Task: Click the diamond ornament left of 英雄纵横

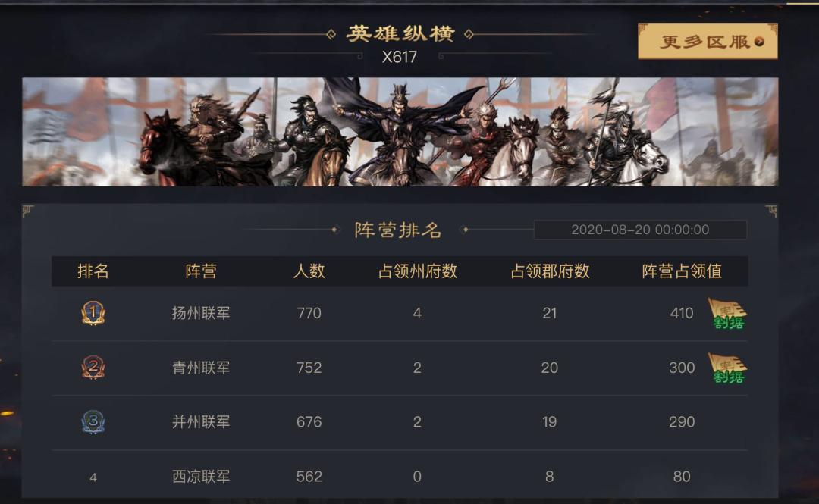Action: pyautogui.click(x=331, y=34)
